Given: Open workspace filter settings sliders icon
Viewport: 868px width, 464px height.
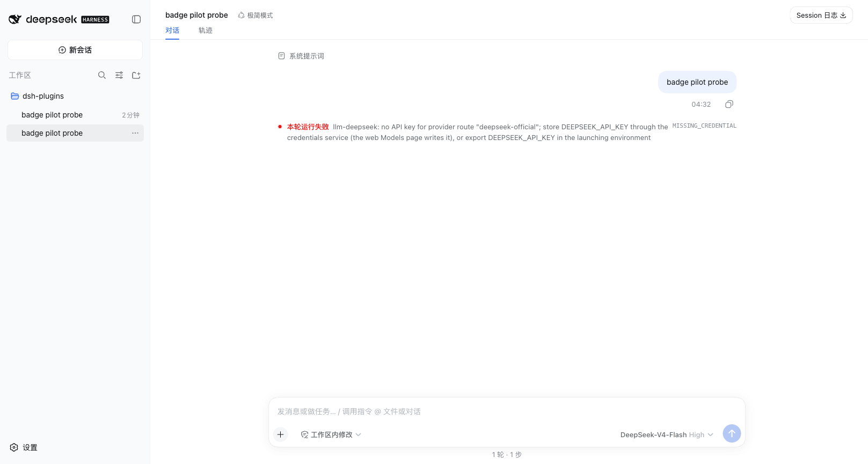Looking at the screenshot, I should pos(119,75).
